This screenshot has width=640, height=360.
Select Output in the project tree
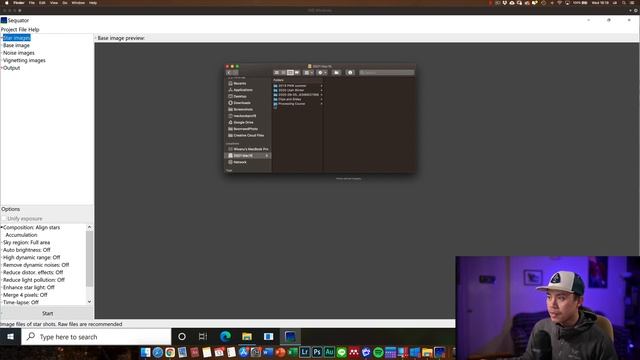pyautogui.click(x=11, y=68)
